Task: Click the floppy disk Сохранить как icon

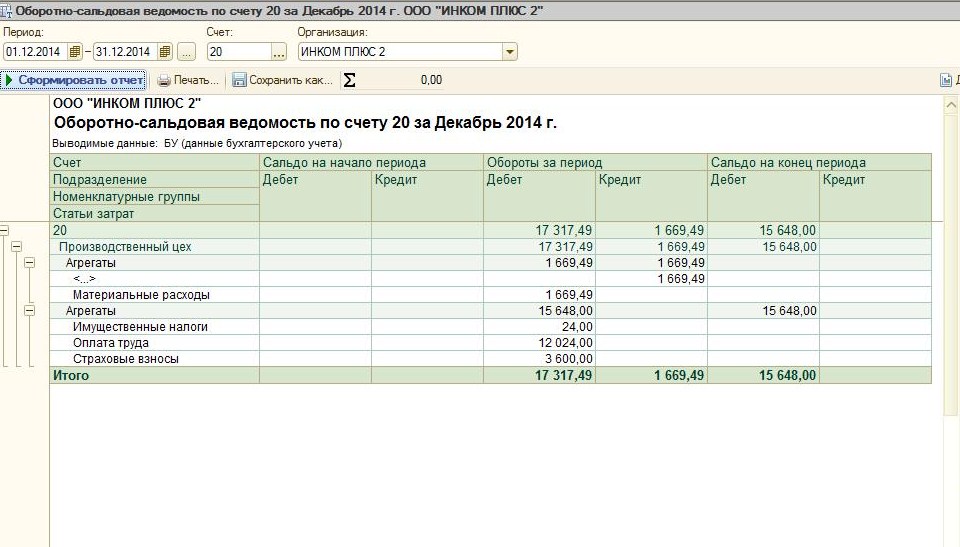Action: click(x=239, y=80)
